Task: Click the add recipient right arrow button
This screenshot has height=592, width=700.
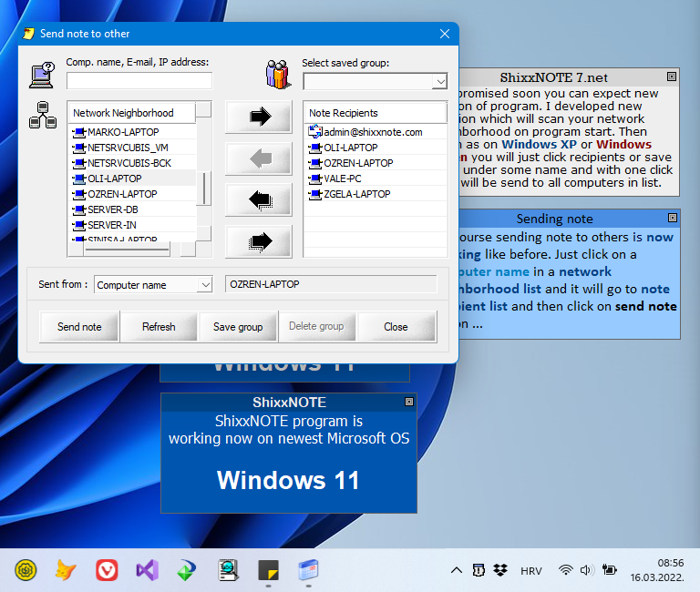Action: pyautogui.click(x=259, y=117)
